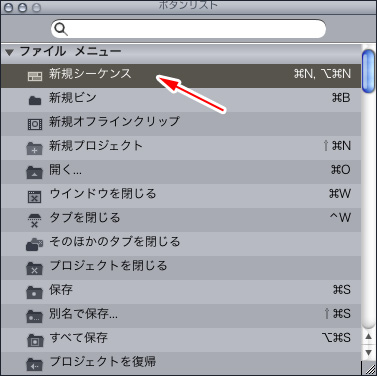Click the そのほかのタブを閉じる icon

coord(35,245)
